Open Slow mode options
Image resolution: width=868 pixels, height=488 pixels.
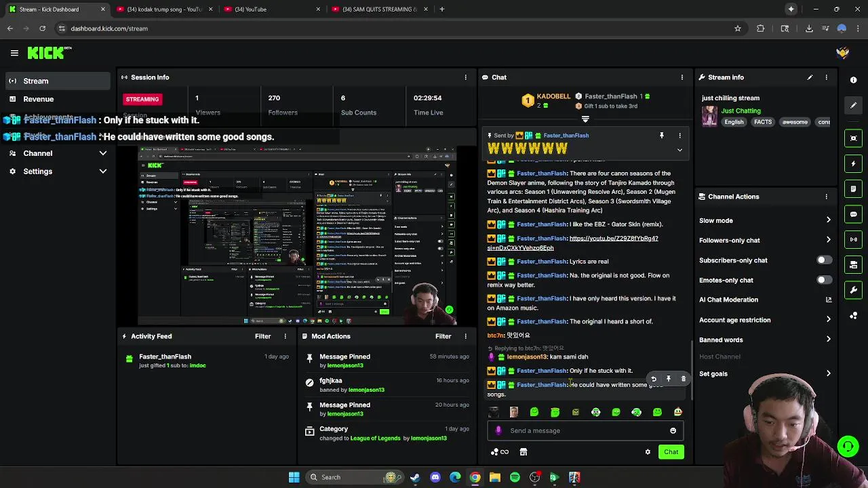click(x=765, y=220)
